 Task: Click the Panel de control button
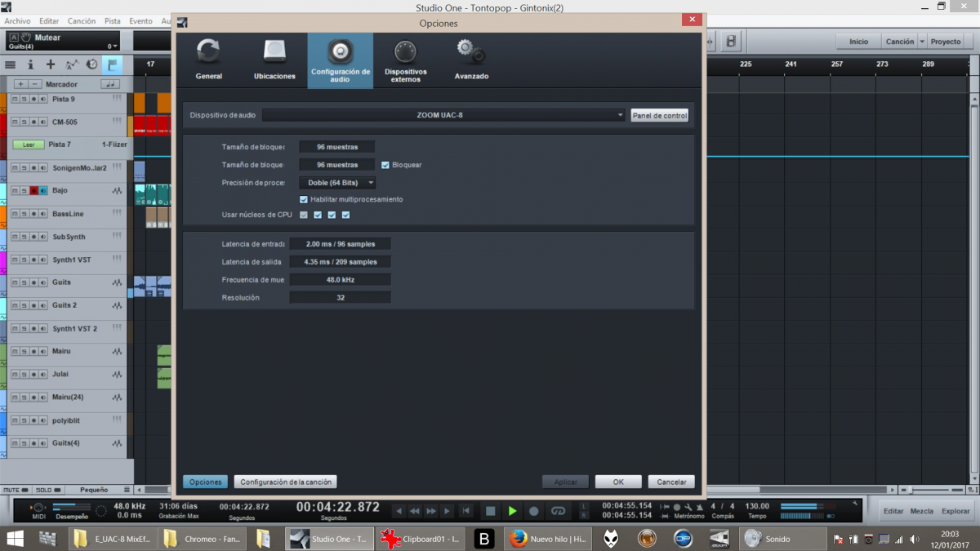[x=660, y=115]
